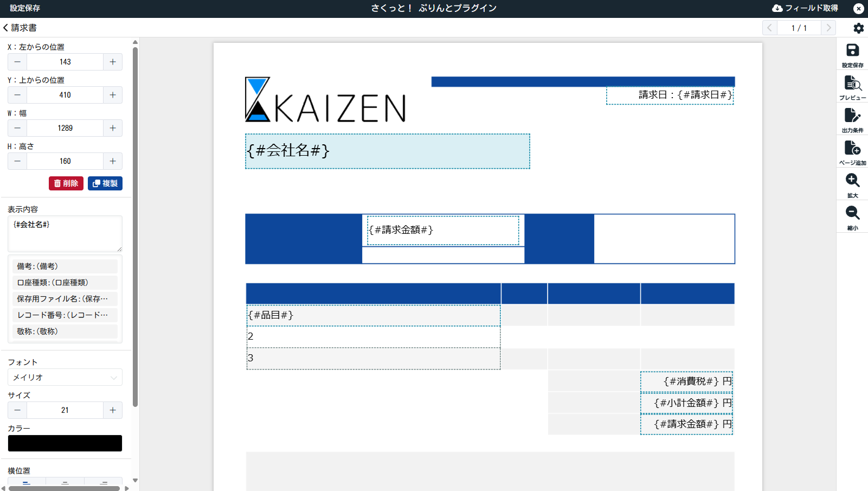Open the フォント メイリオ dropdown
The image size is (868, 491).
pos(65,377)
